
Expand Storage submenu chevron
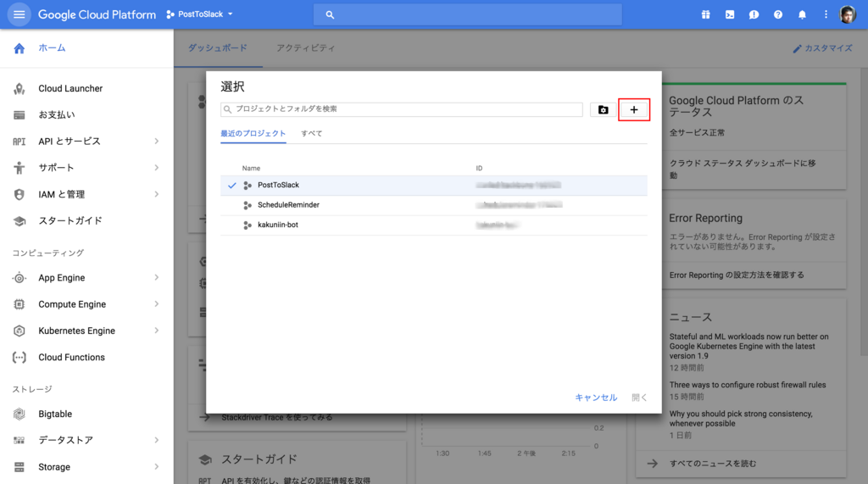coord(157,467)
